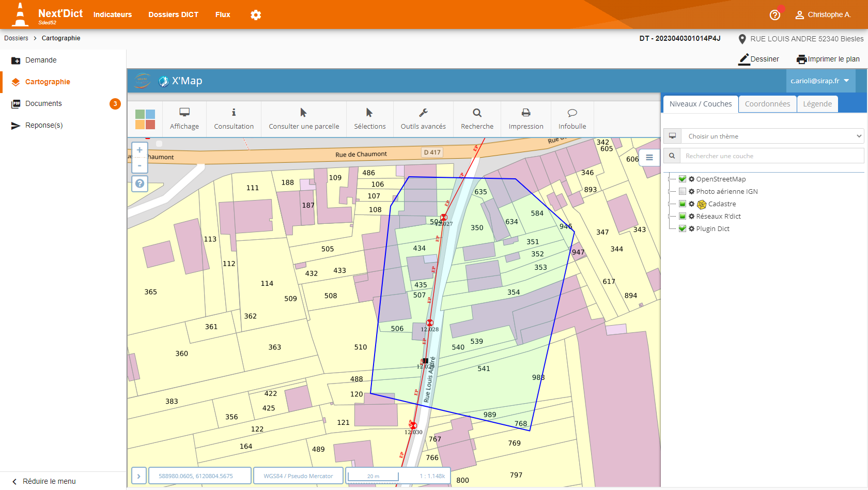Viewport: 868px width, 490px height.
Task: Open the Affichage display tool
Action: tap(184, 119)
